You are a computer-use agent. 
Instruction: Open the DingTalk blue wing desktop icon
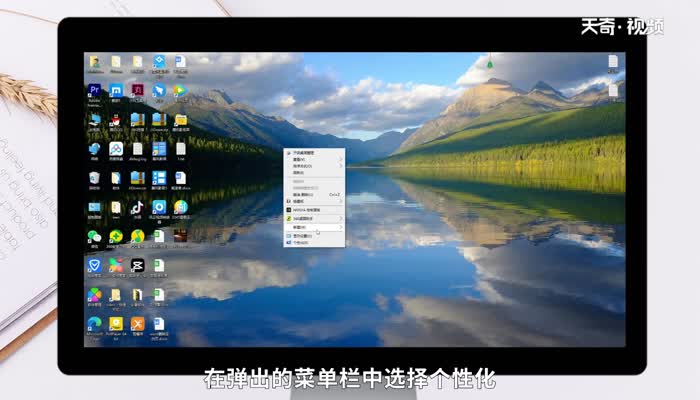159,90
